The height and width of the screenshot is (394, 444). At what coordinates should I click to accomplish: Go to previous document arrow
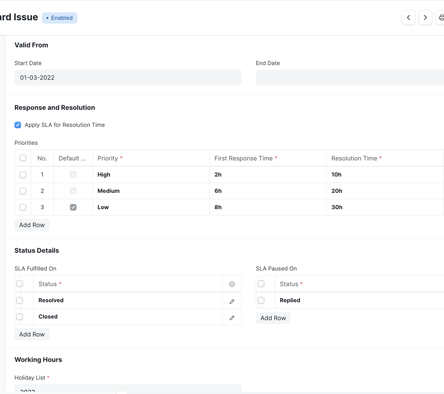coord(408,18)
